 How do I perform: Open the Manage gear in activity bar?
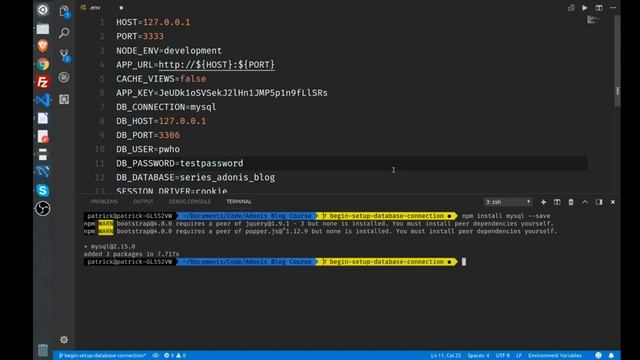[64, 340]
